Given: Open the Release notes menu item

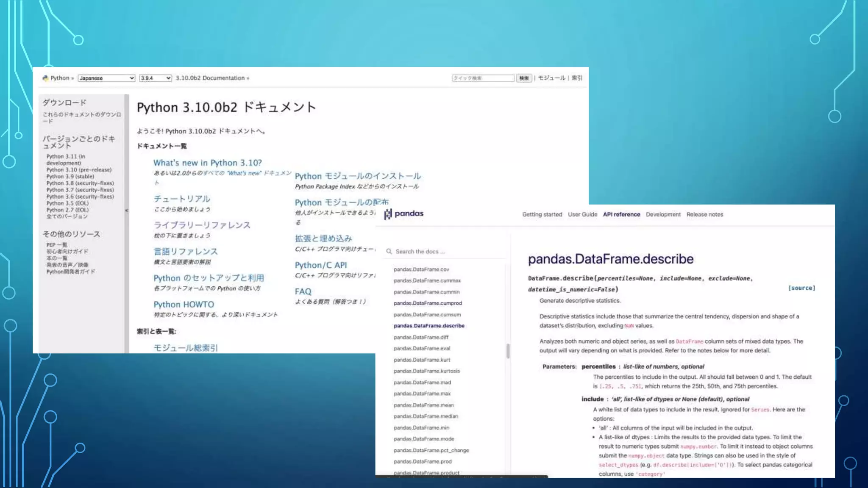Looking at the screenshot, I should point(704,214).
